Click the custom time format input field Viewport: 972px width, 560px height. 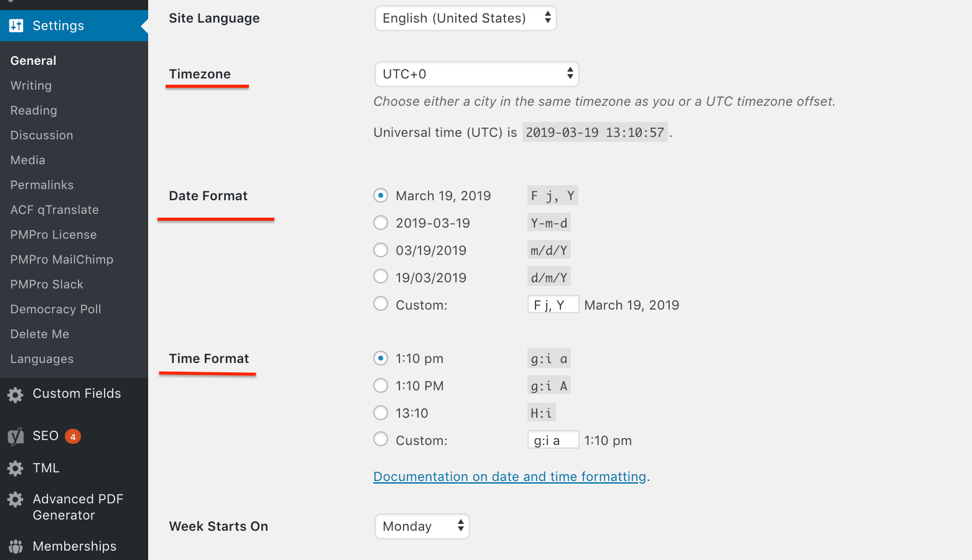pos(553,440)
